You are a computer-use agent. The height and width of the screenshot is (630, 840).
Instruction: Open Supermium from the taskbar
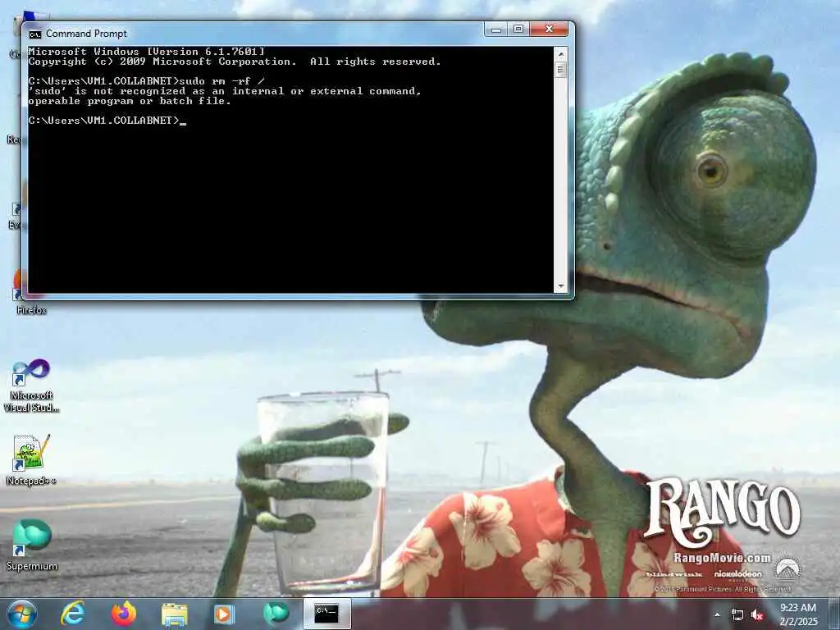276,614
